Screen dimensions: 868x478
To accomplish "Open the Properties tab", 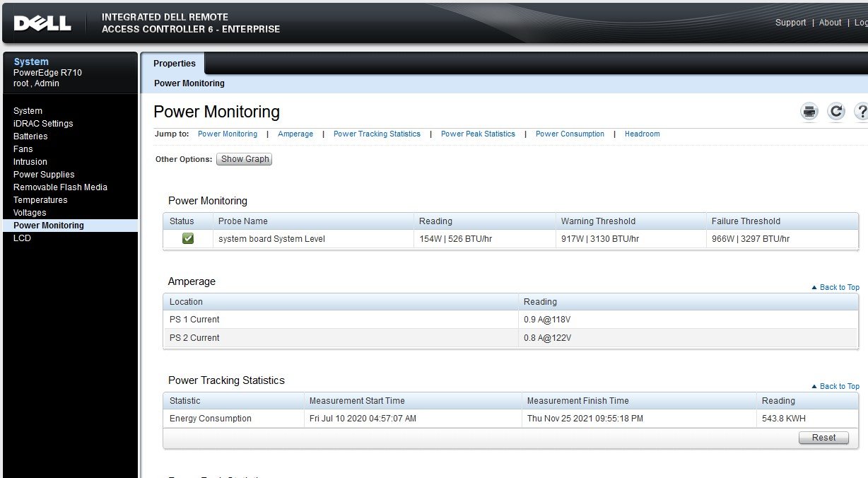I will point(174,64).
